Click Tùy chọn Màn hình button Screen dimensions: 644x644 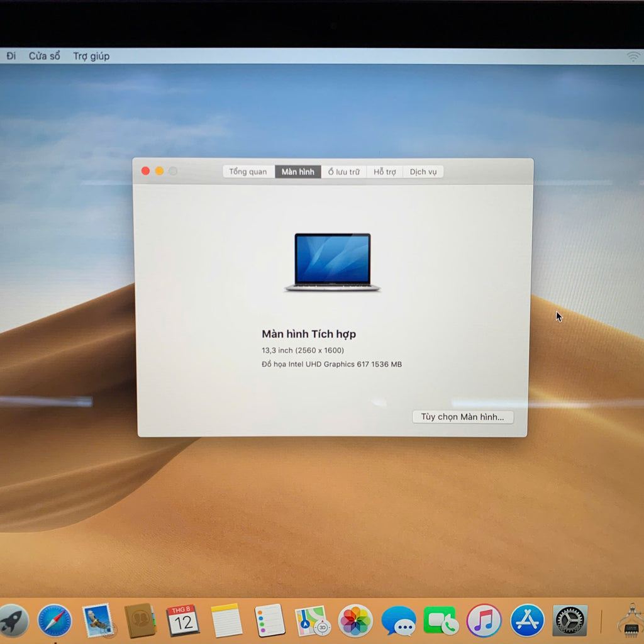tap(462, 417)
